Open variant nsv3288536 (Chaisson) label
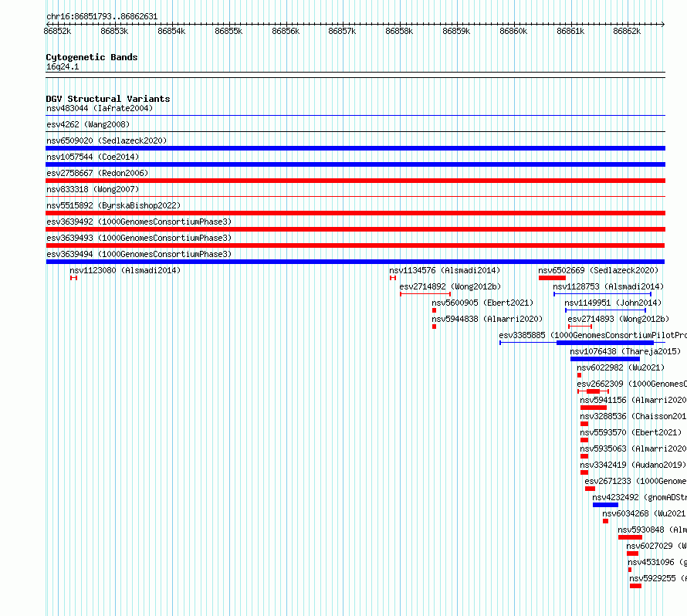Viewport: 687px width, 616px height. click(633, 416)
